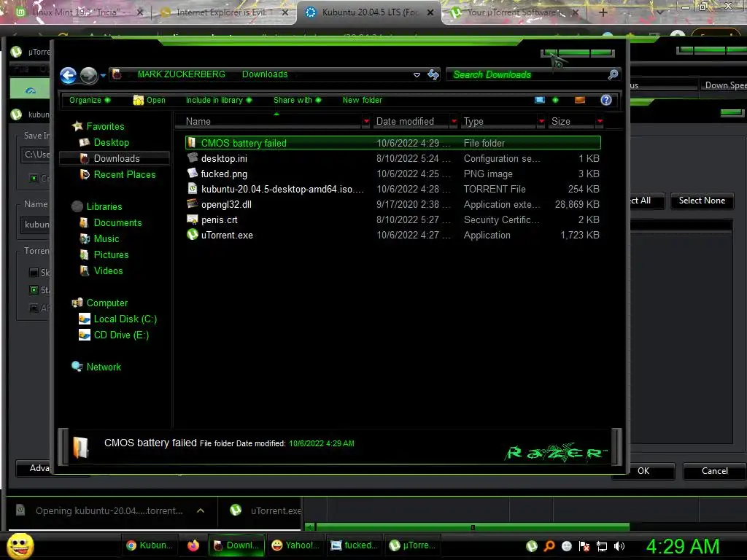This screenshot has height=560, width=747.
Task: Select the CMOS battery failed folder
Action: [x=393, y=143]
